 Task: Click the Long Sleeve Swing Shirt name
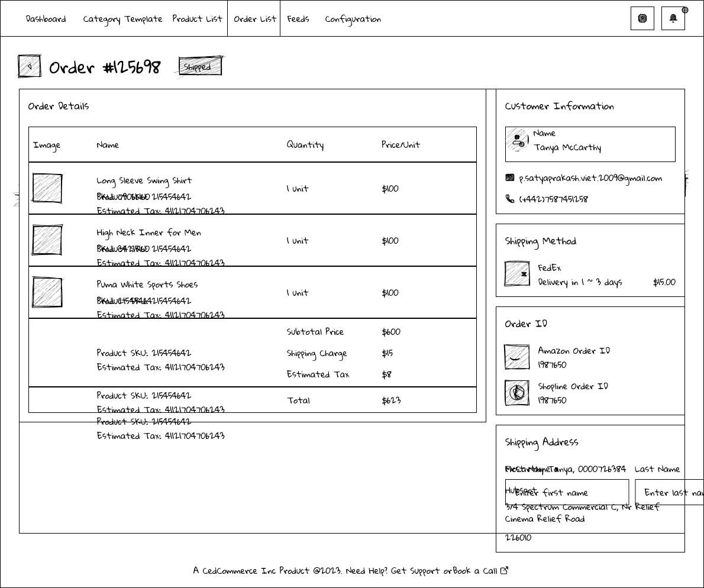point(144,180)
